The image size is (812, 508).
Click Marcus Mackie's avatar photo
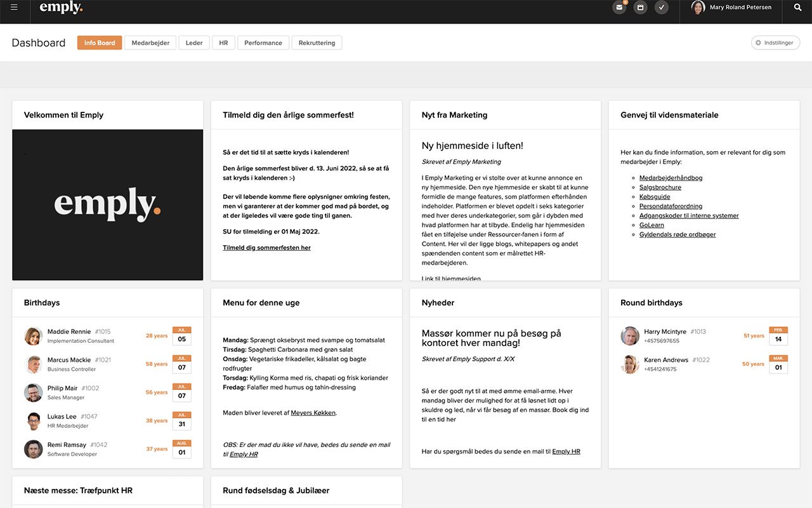coord(33,364)
